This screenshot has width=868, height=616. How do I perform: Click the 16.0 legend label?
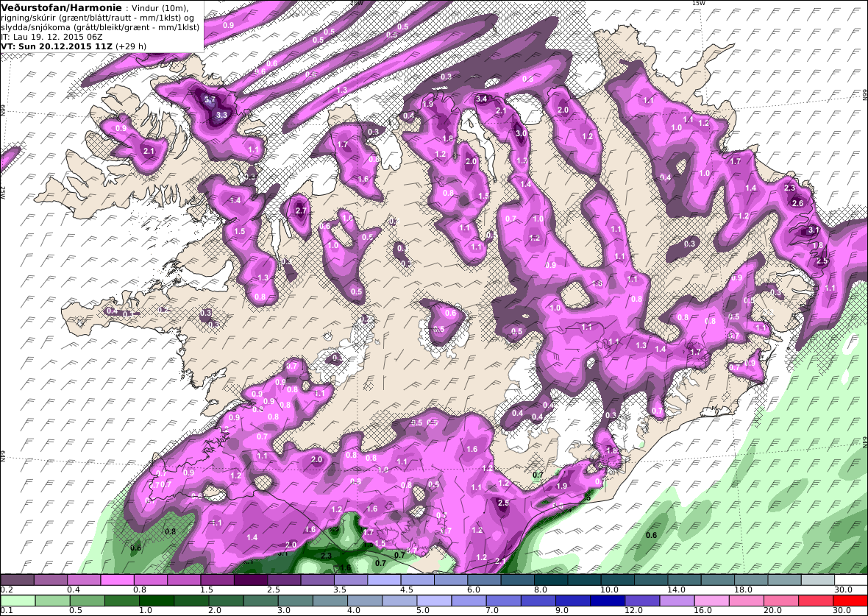[x=703, y=610]
